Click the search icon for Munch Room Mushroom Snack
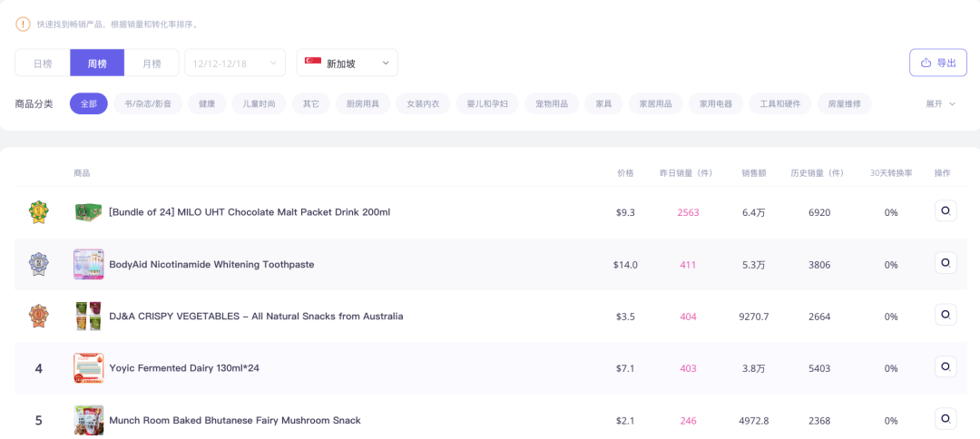The height and width of the screenshot is (439, 980). click(x=946, y=418)
